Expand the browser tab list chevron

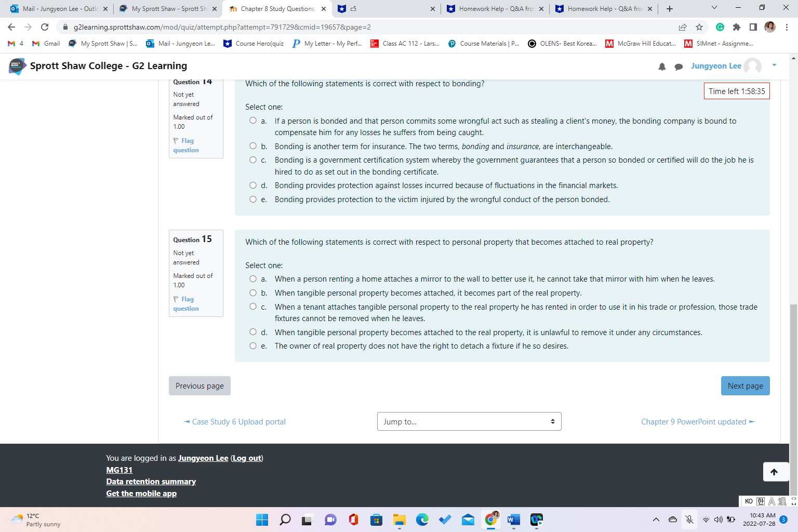click(714, 8)
